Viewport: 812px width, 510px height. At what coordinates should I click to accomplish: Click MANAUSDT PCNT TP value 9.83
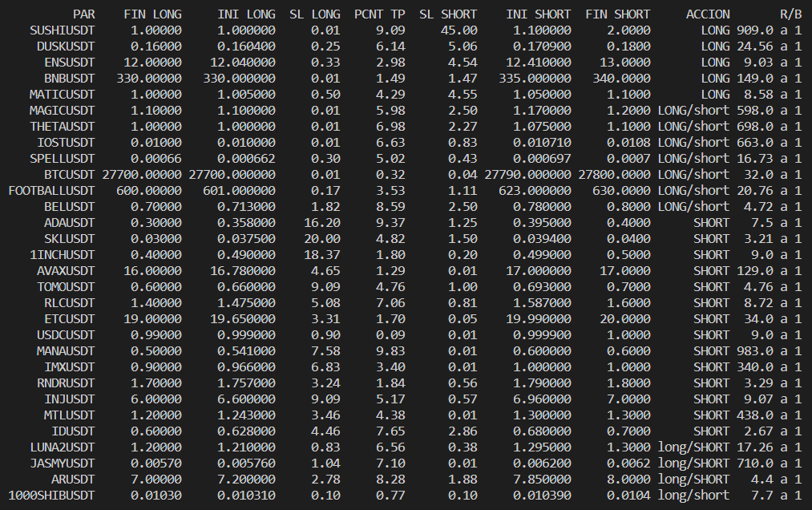point(390,351)
